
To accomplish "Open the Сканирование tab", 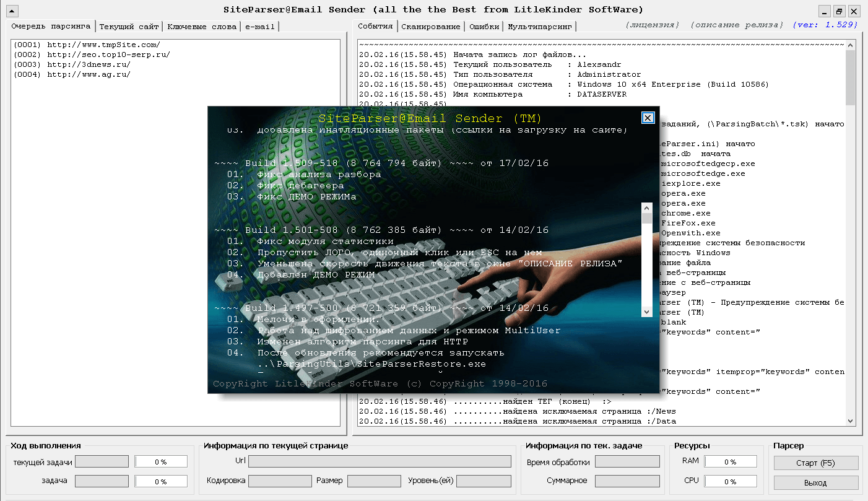I will click(x=431, y=27).
